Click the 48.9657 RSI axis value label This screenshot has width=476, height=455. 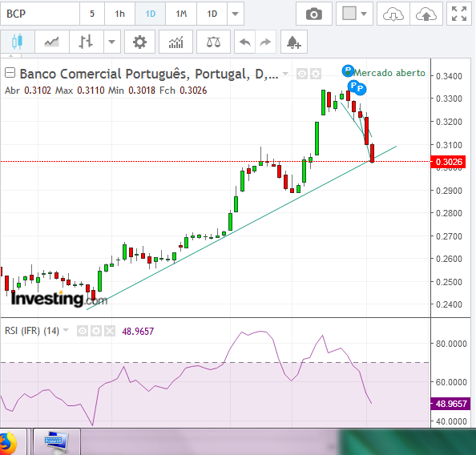click(450, 404)
